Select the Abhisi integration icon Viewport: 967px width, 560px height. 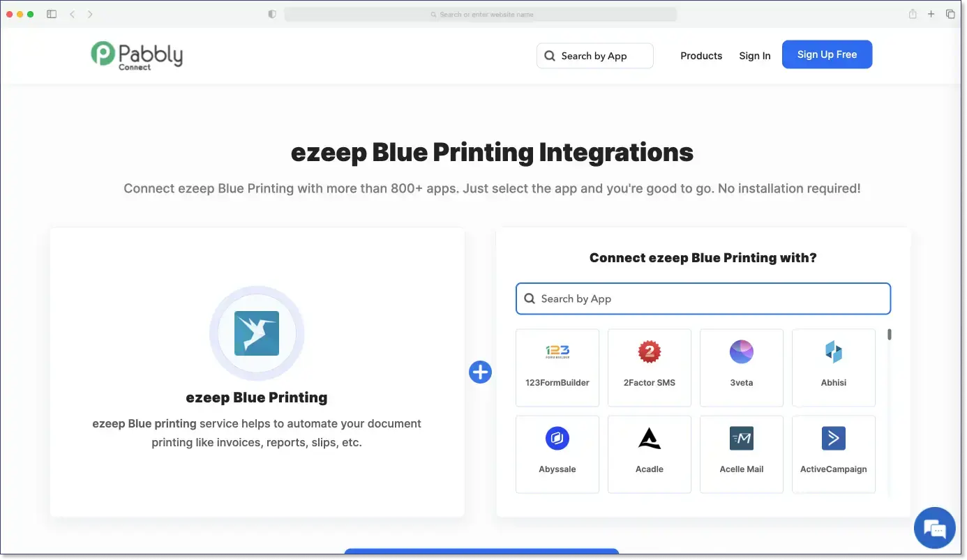point(833,352)
